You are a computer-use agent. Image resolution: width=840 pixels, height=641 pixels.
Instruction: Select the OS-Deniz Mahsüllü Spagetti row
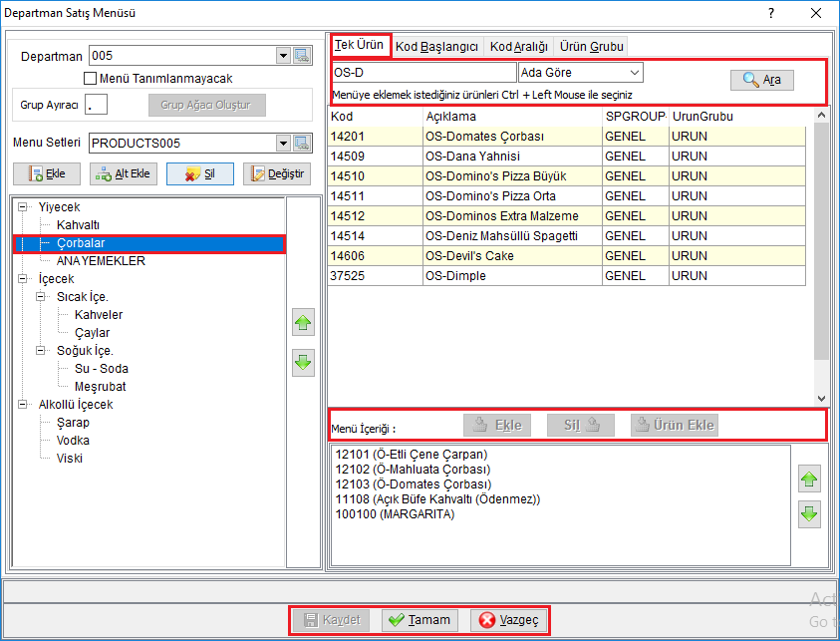[567, 236]
